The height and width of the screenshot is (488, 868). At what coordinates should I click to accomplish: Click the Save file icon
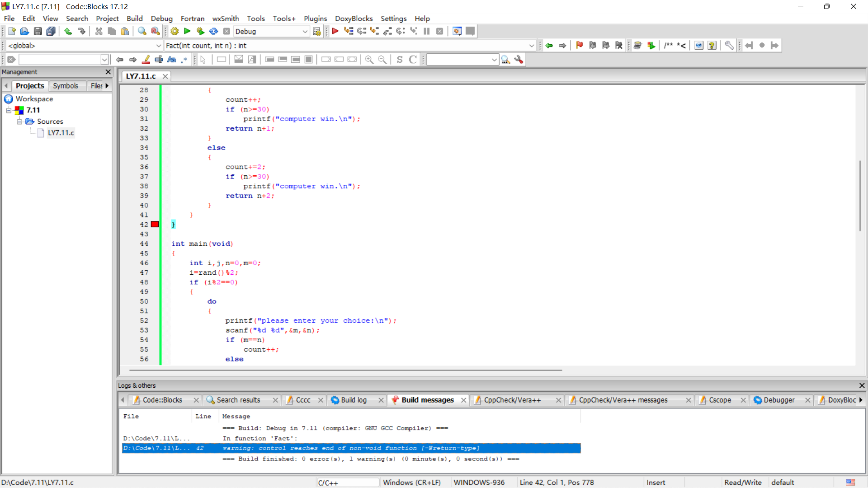pos(38,31)
